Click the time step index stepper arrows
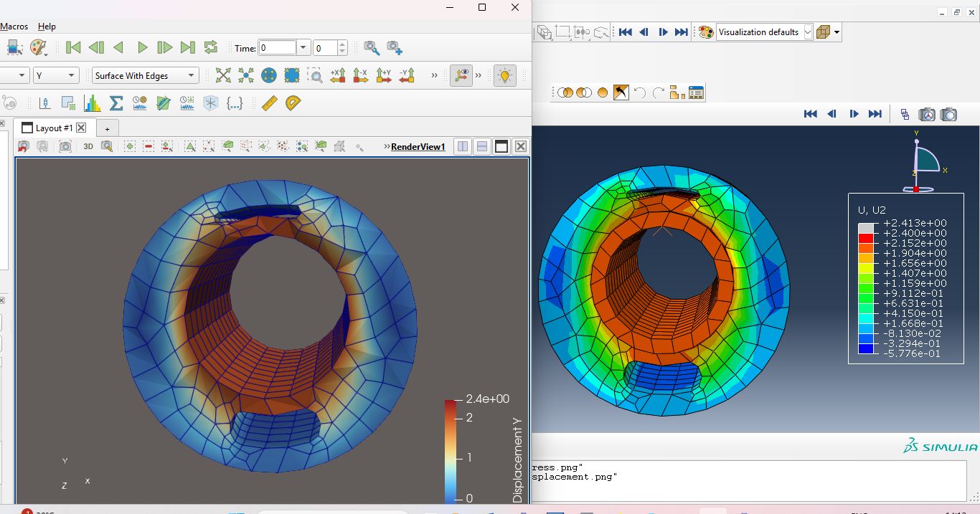The width and height of the screenshot is (980, 514). 342,48
